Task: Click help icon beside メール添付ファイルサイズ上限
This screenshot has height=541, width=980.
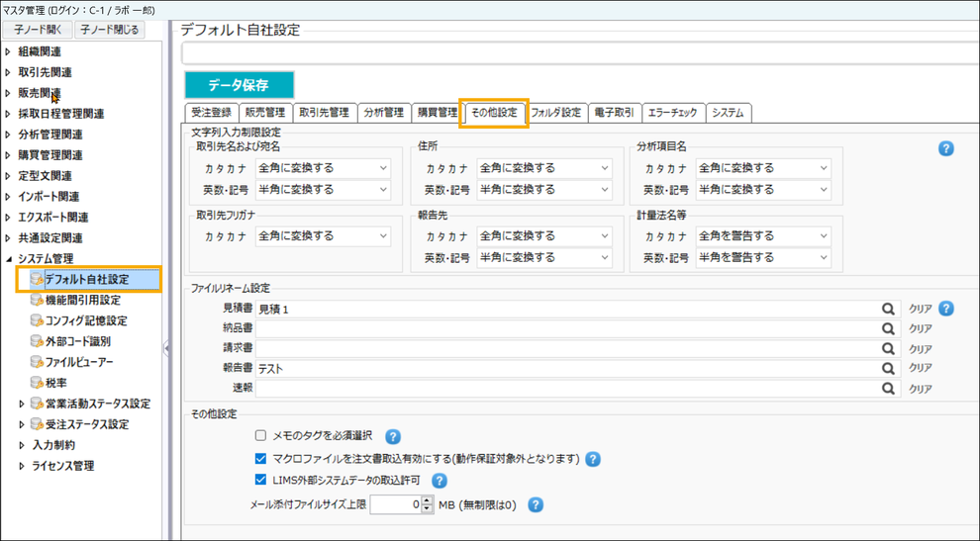Action: pyautogui.click(x=536, y=504)
